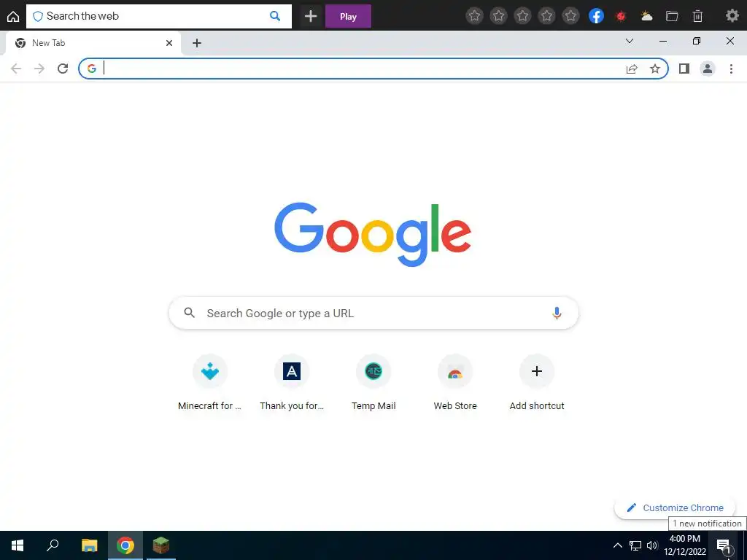The width and height of the screenshot is (747, 560).
Task: Open the Temp Mail shortcut
Action: [x=373, y=384]
